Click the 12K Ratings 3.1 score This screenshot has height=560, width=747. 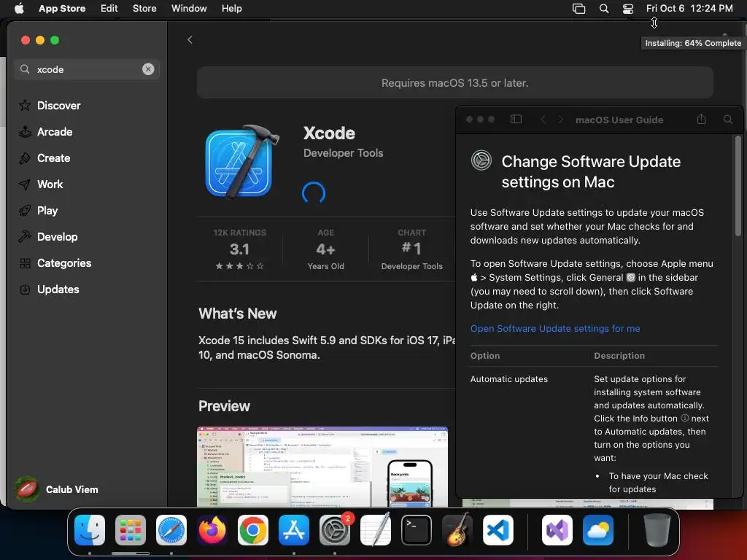(x=239, y=249)
